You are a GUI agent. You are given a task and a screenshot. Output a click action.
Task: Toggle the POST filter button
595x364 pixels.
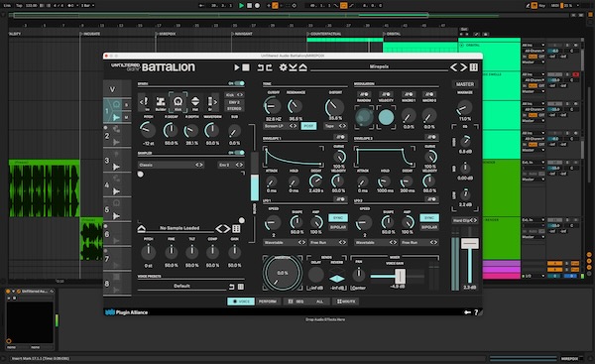[x=308, y=126]
